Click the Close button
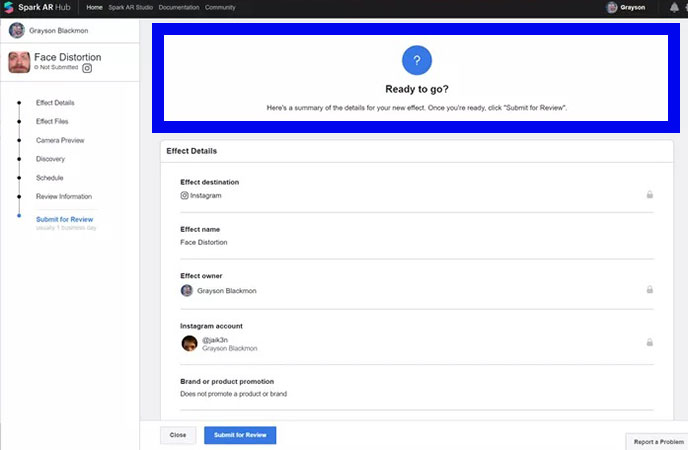Screen dimensions: 688x450 click(178, 435)
